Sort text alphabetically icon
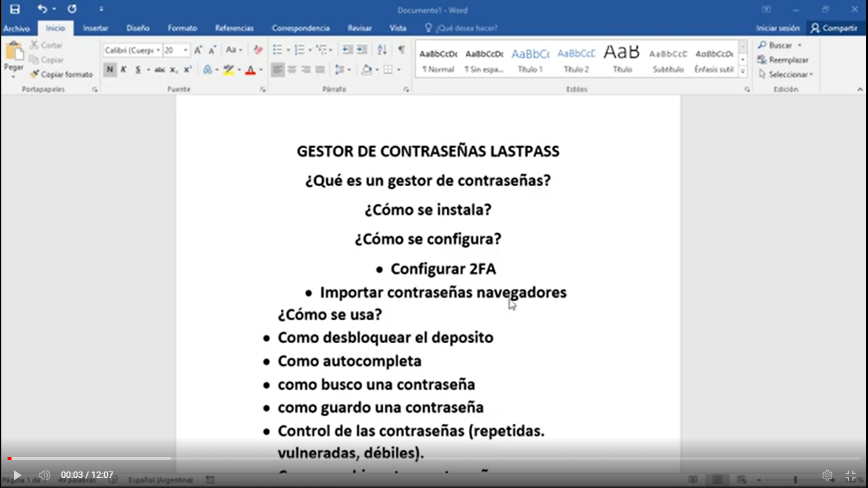The image size is (868, 488). [x=382, y=50]
